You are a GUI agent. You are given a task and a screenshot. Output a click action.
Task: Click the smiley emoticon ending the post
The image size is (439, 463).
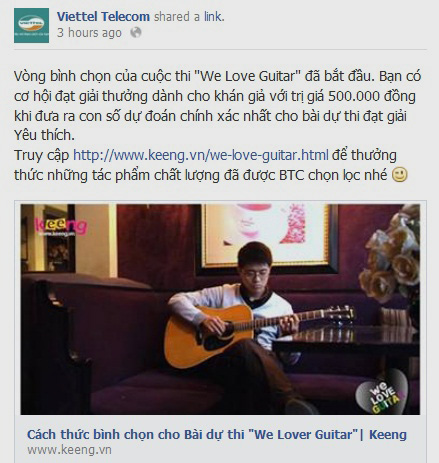(399, 175)
